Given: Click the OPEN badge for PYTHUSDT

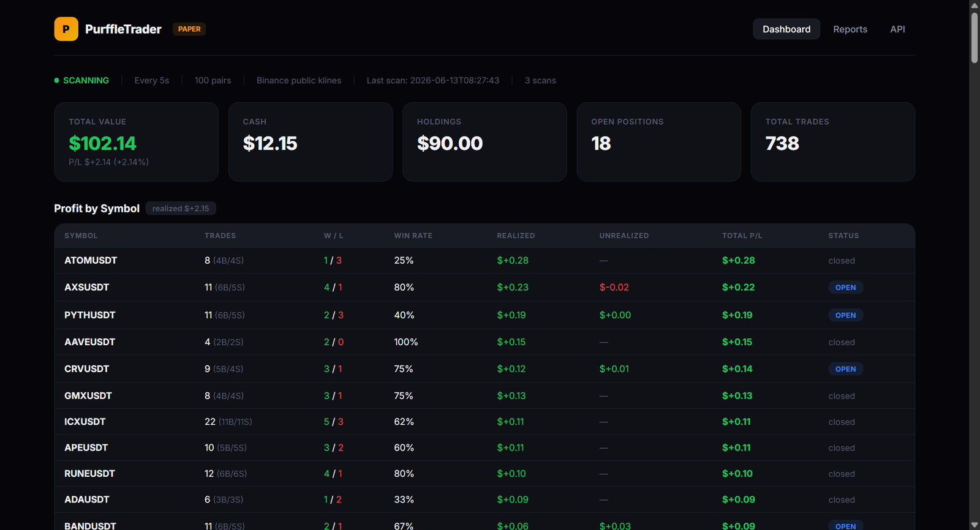Looking at the screenshot, I should tap(845, 315).
